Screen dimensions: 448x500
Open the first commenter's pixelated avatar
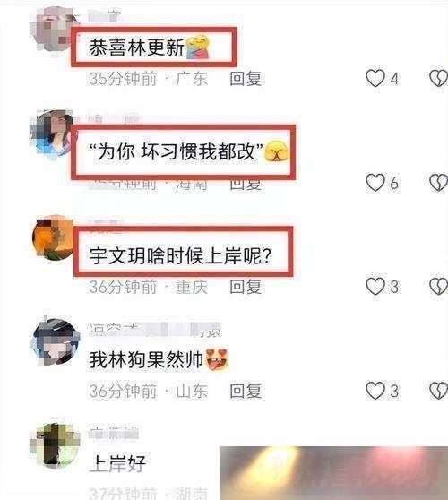point(53,30)
